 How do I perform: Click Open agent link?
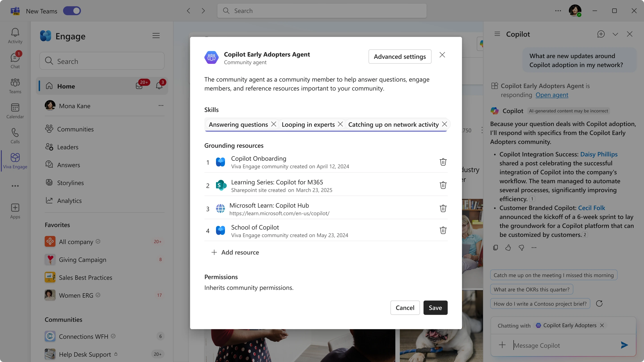coord(552,95)
